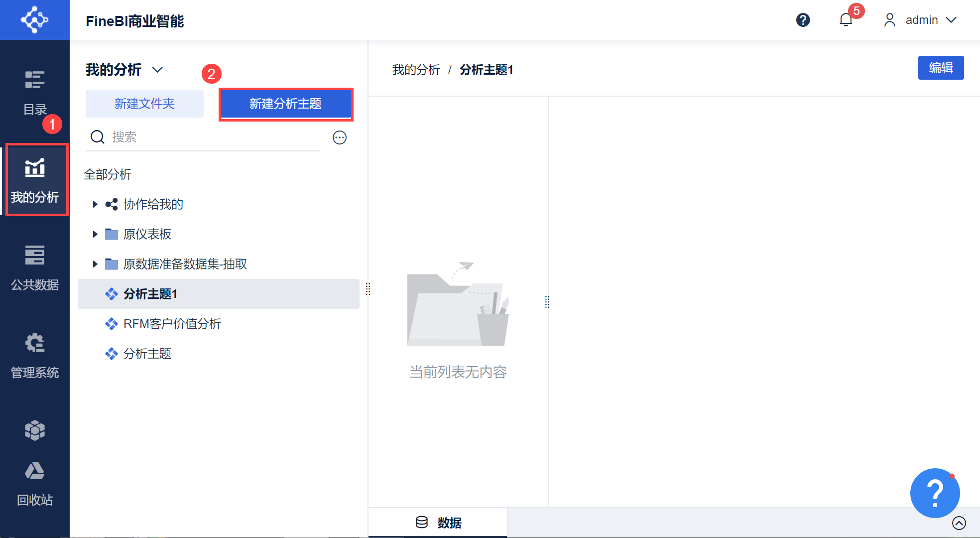The height and width of the screenshot is (538, 980).
Task: Select RFM客户价值分析 analysis subject
Action: coord(172,324)
